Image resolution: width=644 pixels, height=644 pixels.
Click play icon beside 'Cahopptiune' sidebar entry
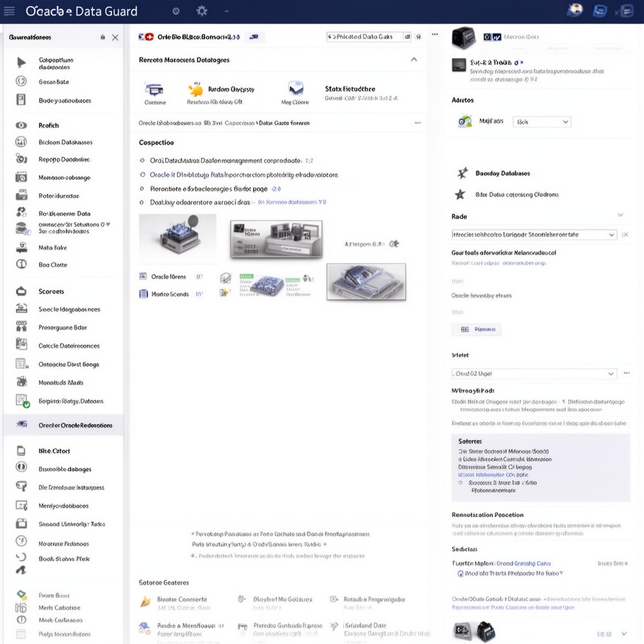click(x=21, y=62)
